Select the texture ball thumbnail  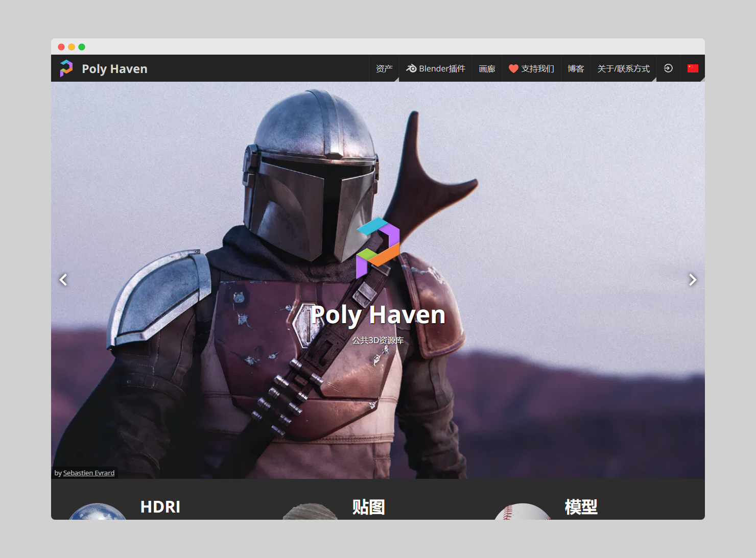(310, 512)
